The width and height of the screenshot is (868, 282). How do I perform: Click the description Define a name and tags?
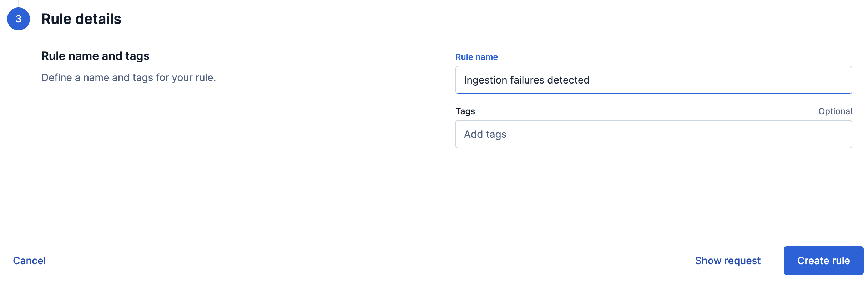(128, 77)
